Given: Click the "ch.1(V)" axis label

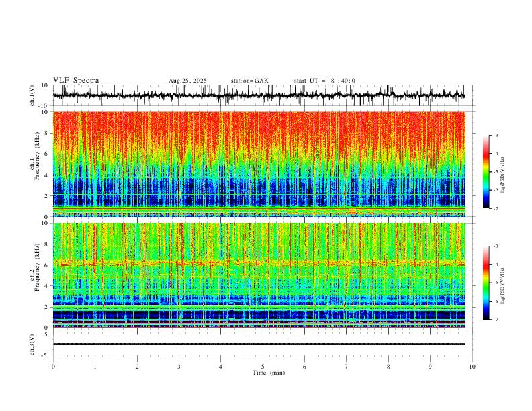Looking at the screenshot, I should 32,95.
